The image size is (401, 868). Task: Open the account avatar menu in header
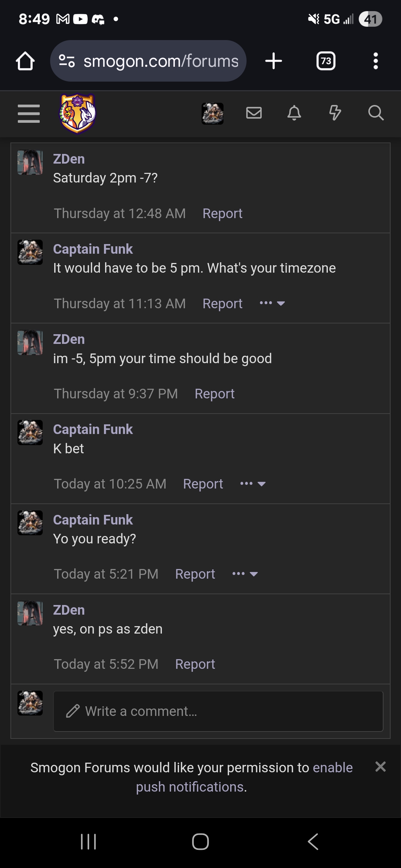coord(212,114)
